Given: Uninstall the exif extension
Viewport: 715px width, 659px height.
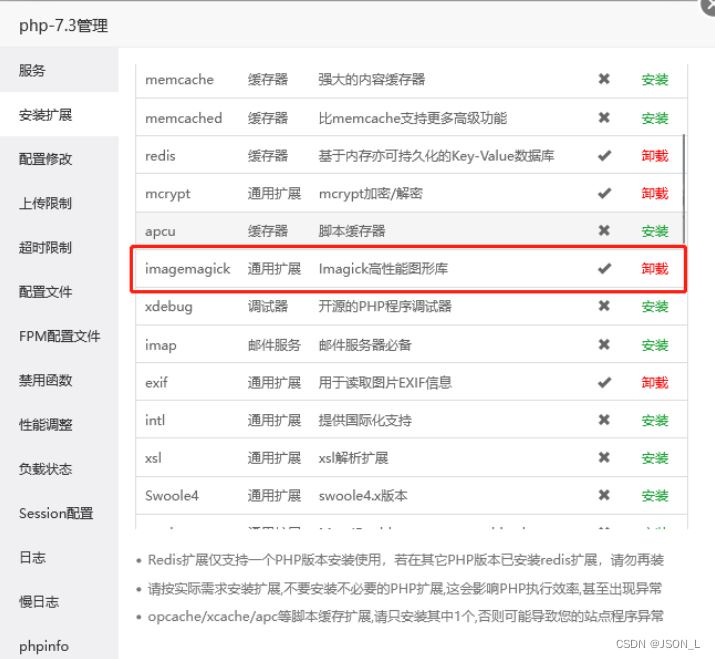Looking at the screenshot, I should pos(655,382).
